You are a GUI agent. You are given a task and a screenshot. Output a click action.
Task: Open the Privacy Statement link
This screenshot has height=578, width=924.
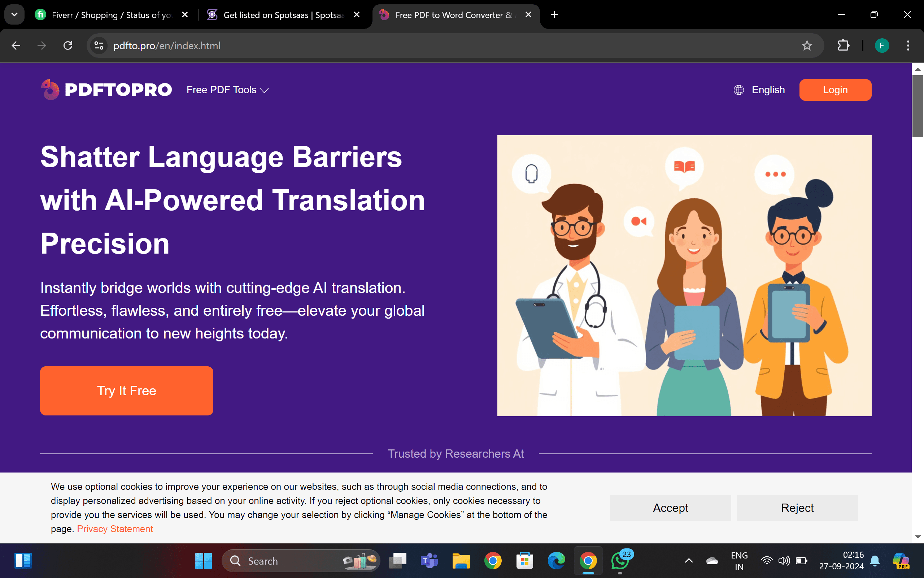(115, 529)
